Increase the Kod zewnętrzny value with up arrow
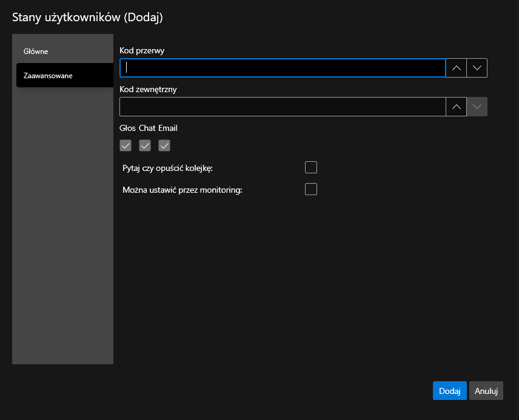 [x=456, y=107]
